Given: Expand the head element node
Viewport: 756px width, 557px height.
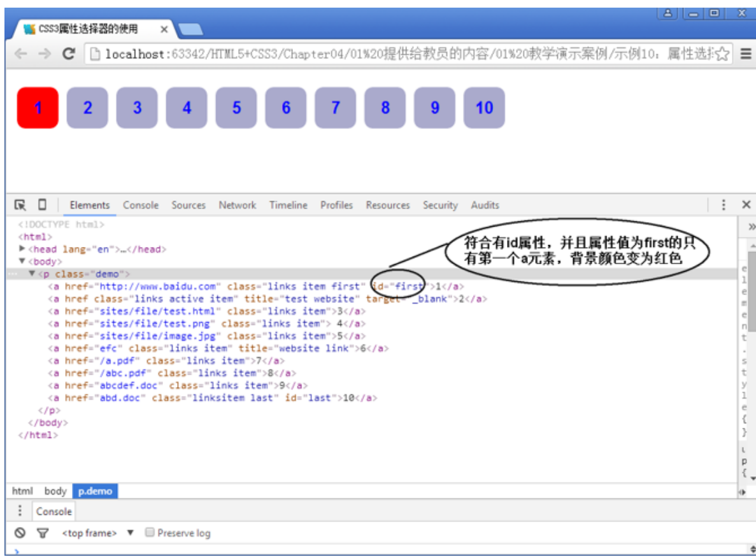Looking at the screenshot, I should [x=22, y=249].
